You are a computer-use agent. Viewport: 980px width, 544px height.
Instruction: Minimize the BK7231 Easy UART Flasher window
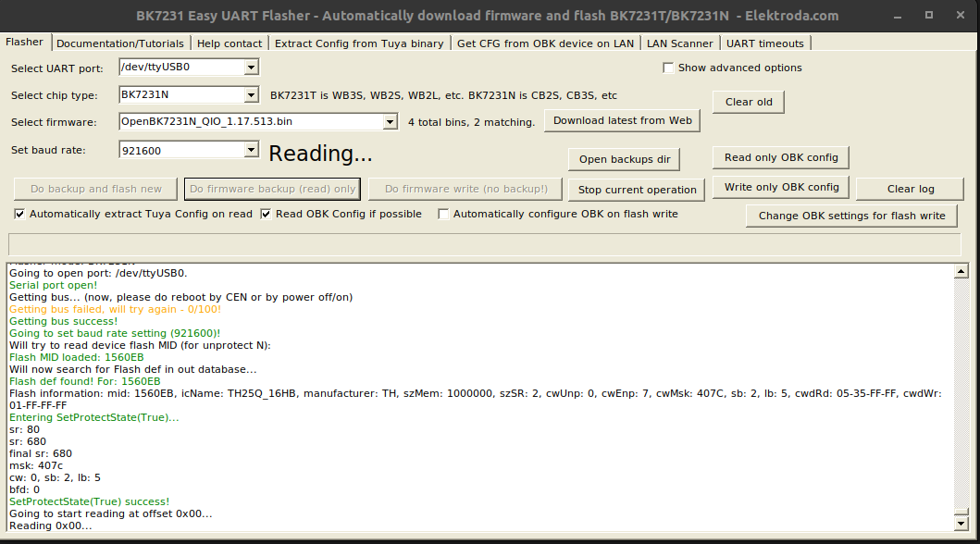pyautogui.click(x=898, y=16)
